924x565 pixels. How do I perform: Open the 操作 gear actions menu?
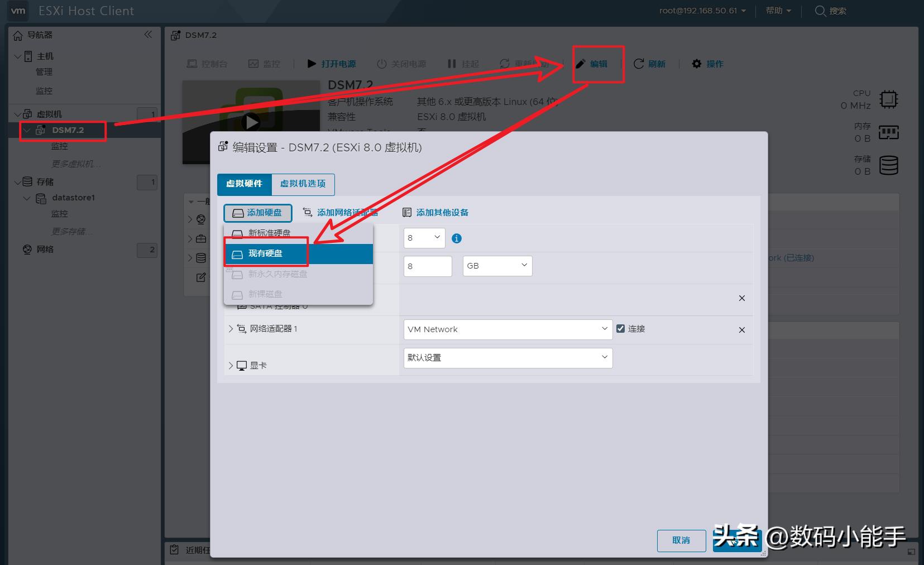707,64
